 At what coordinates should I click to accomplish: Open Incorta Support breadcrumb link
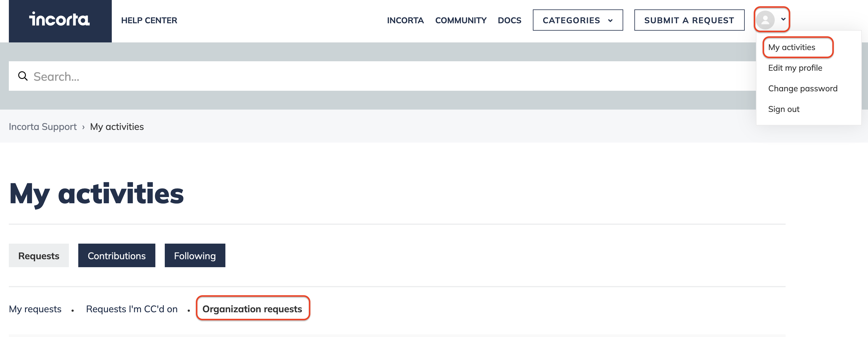(x=43, y=126)
